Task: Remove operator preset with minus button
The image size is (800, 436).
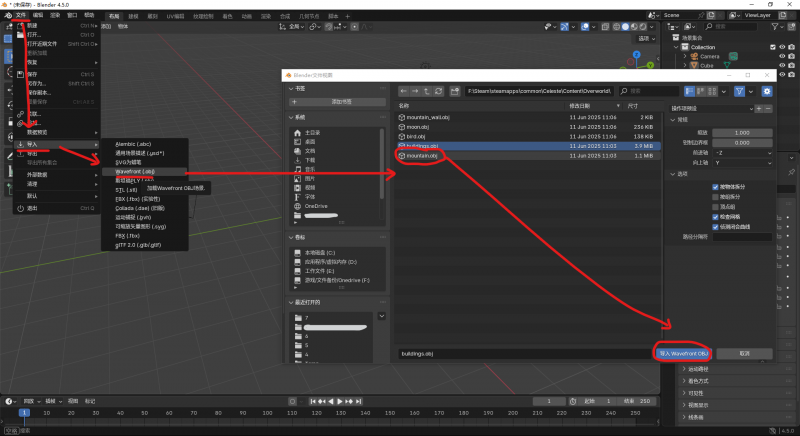Action: tap(768, 109)
